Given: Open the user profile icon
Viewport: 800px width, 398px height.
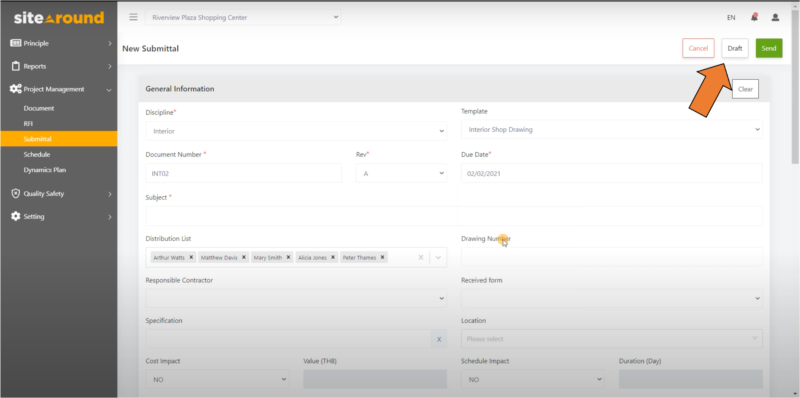Looking at the screenshot, I should [x=775, y=17].
